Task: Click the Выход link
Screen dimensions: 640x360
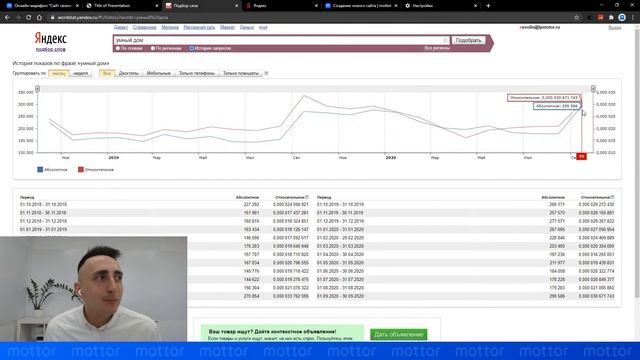Action: coord(615,27)
